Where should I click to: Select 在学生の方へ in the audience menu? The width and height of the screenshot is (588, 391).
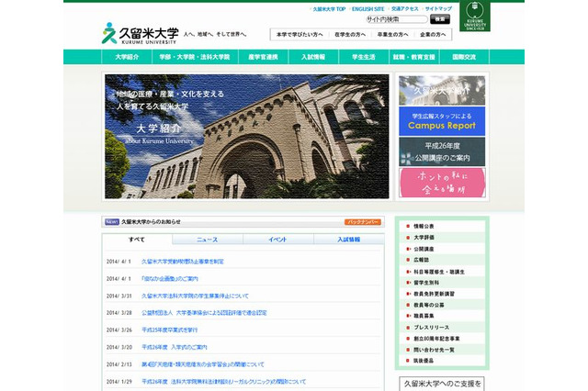[350, 35]
